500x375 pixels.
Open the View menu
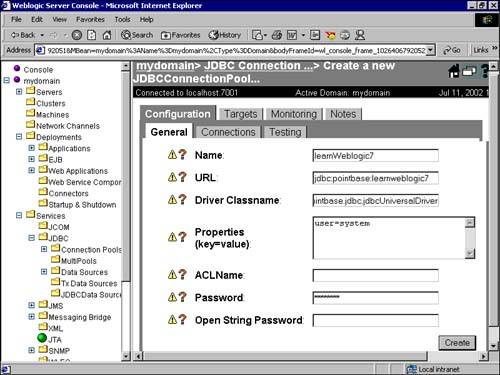click(x=59, y=19)
